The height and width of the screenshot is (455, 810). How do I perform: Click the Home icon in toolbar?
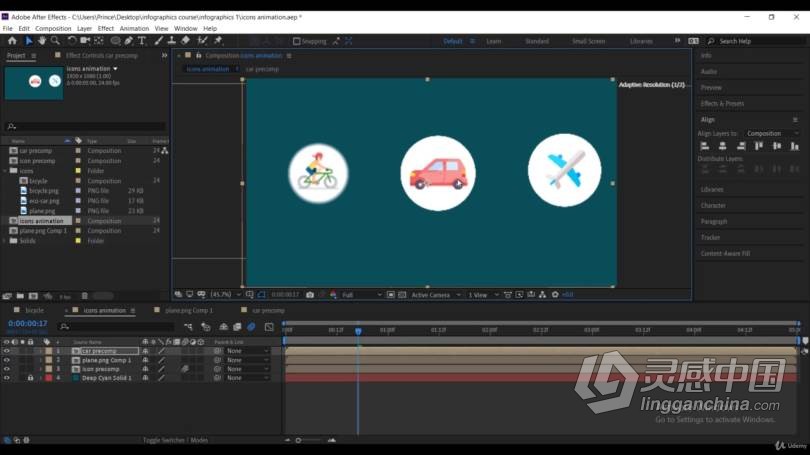12,40
